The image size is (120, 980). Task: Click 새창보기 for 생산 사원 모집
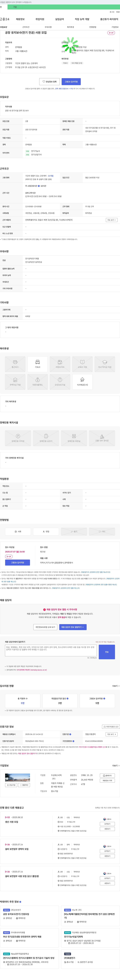(107, 829)
